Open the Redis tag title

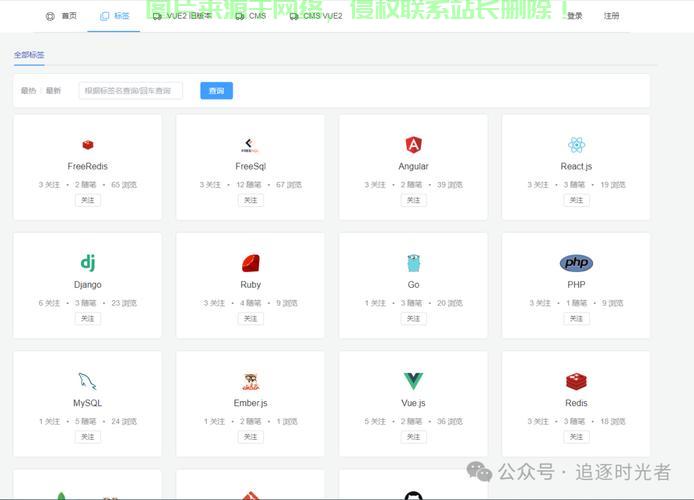tap(576, 403)
